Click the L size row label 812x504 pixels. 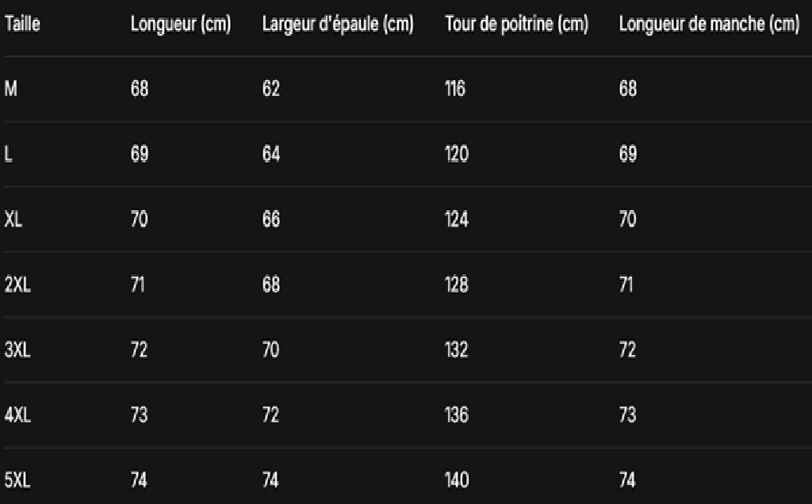point(8,155)
